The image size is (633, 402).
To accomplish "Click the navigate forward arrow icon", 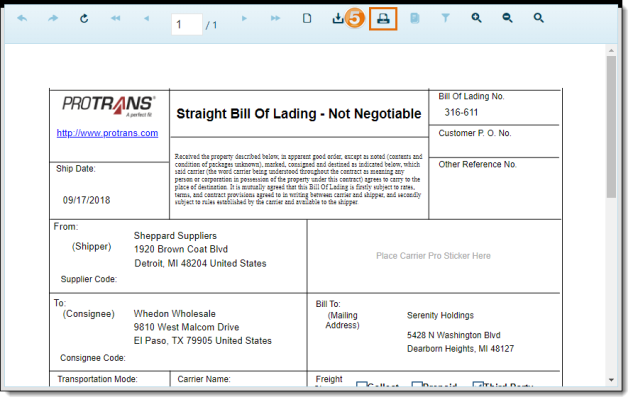I will tap(53, 19).
